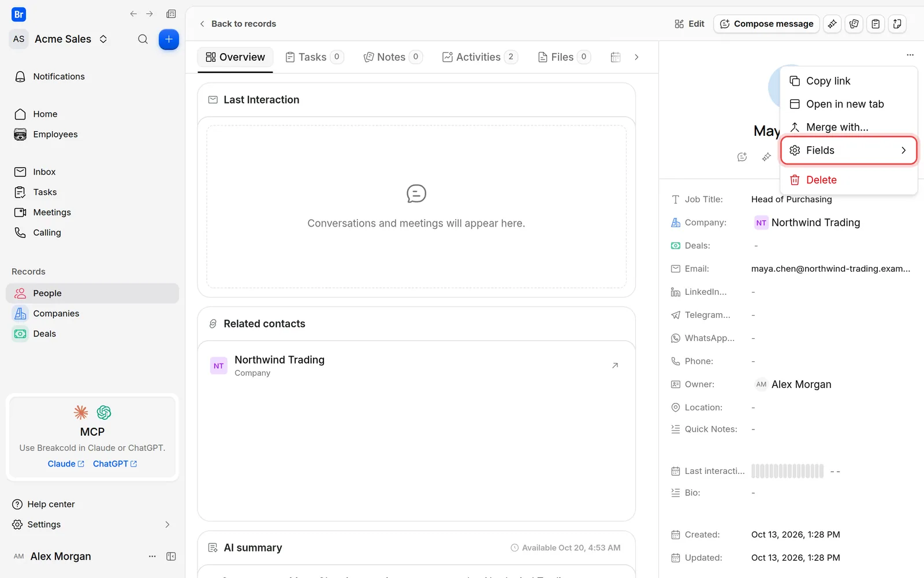
Task: Open the Claude MCP link
Action: (x=66, y=464)
